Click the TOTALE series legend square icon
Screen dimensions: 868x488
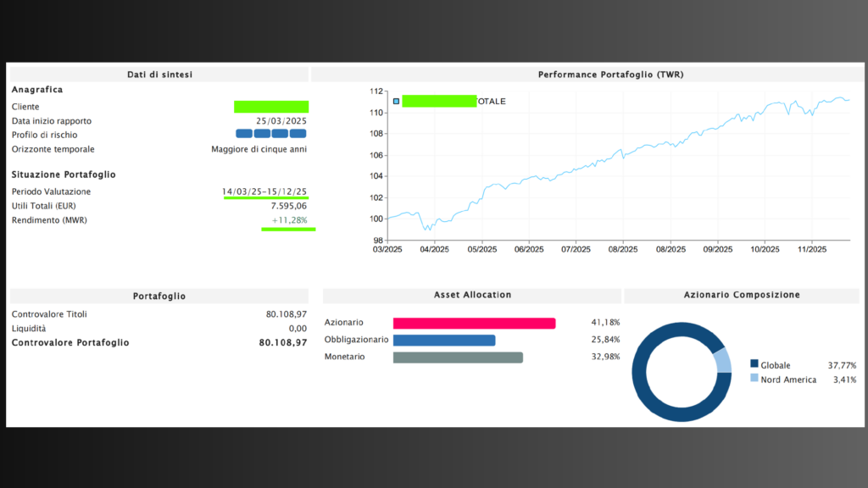(x=396, y=102)
